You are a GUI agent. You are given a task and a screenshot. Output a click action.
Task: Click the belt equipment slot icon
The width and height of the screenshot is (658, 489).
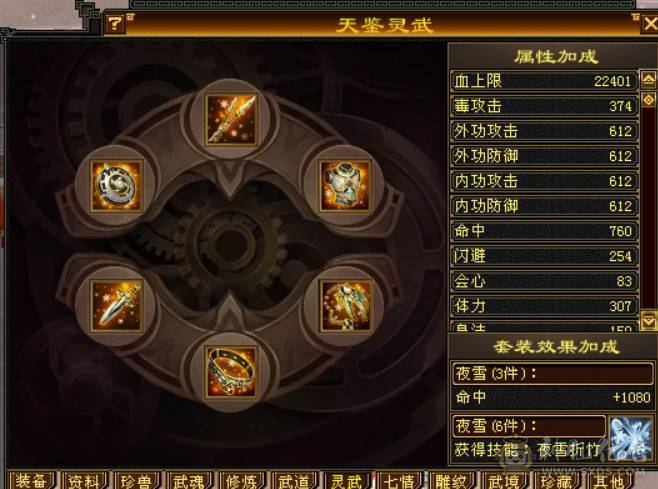coord(231,372)
